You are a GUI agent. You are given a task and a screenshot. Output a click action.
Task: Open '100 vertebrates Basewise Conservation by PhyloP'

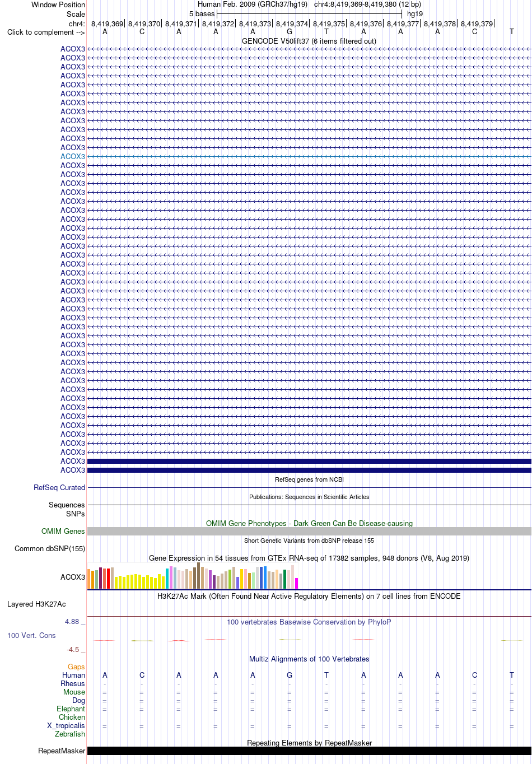coord(309,622)
